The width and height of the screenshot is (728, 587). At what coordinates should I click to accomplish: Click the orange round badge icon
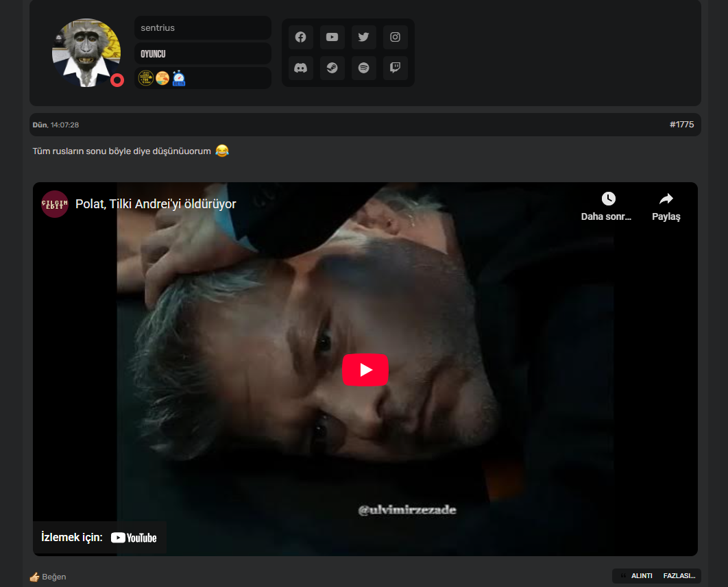(162, 78)
